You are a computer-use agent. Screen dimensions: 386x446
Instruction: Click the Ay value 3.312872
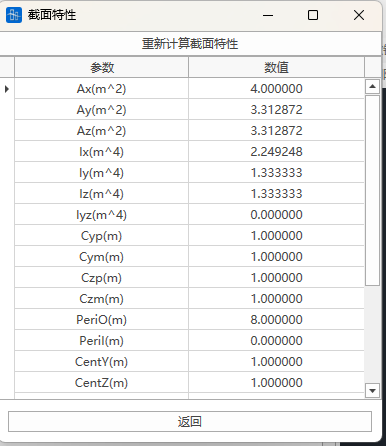(x=276, y=110)
